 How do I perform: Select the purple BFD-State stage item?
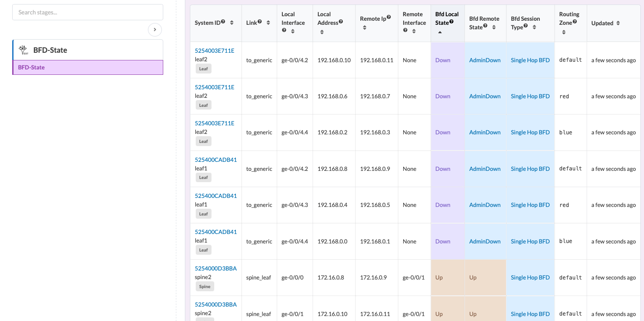(88, 67)
